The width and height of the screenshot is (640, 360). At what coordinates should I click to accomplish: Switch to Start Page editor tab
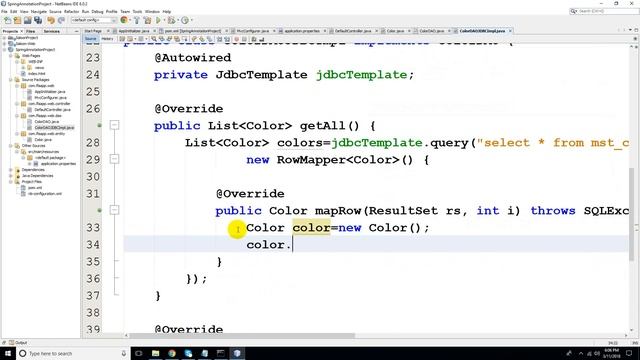coord(93,31)
